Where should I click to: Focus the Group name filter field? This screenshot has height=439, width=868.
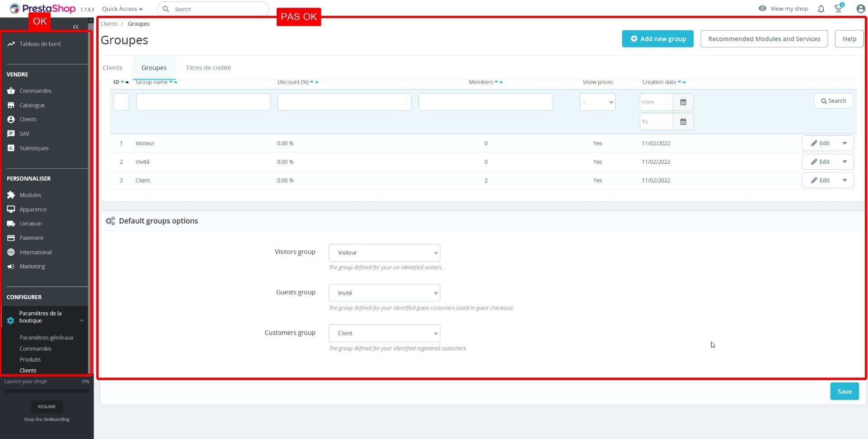click(x=203, y=102)
